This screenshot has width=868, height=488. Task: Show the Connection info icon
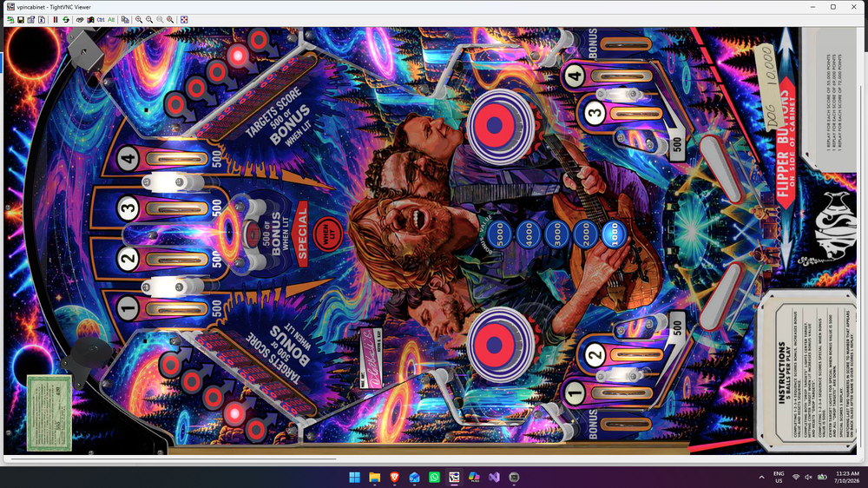point(42,19)
